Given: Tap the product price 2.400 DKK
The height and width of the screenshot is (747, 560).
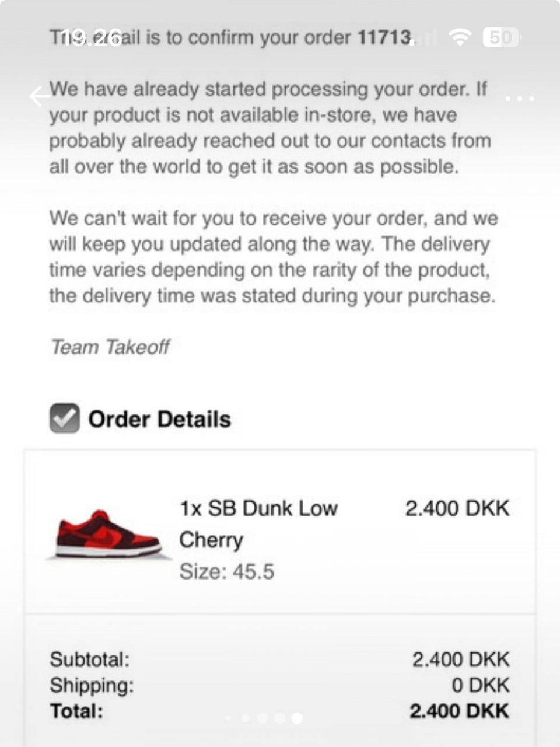Looking at the screenshot, I should (457, 508).
